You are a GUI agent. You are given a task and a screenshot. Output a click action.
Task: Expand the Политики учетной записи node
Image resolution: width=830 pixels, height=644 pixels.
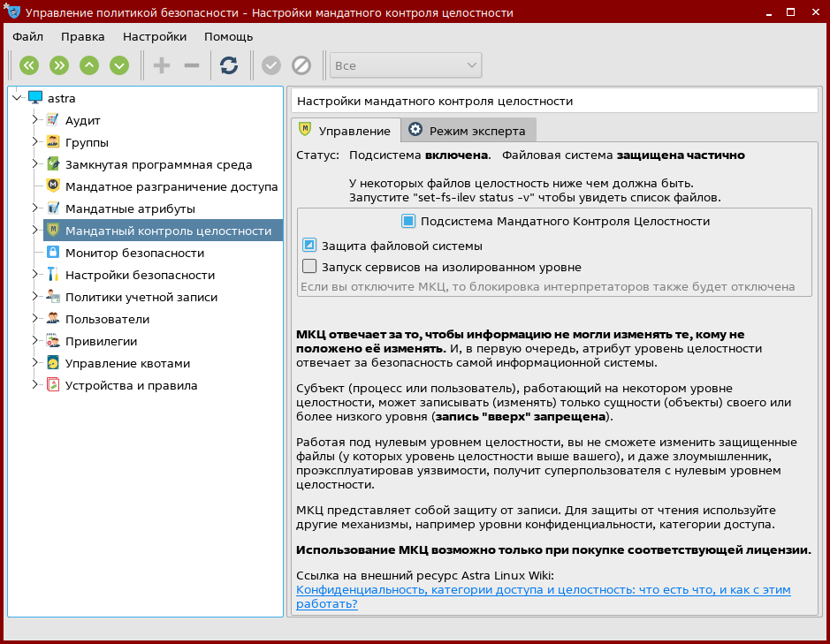tap(35, 297)
